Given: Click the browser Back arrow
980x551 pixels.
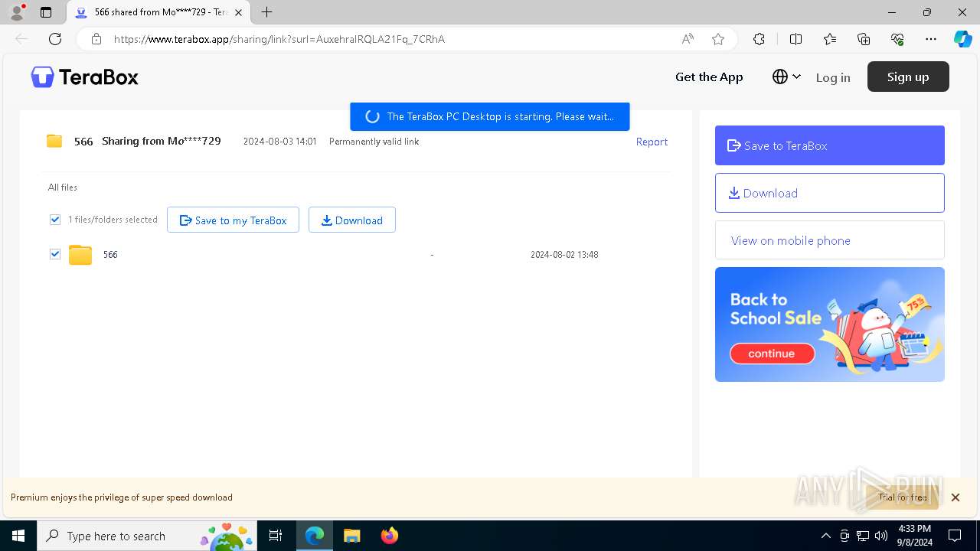Looking at the screenshot, I should pyautogui.click(x=21, y=39).
